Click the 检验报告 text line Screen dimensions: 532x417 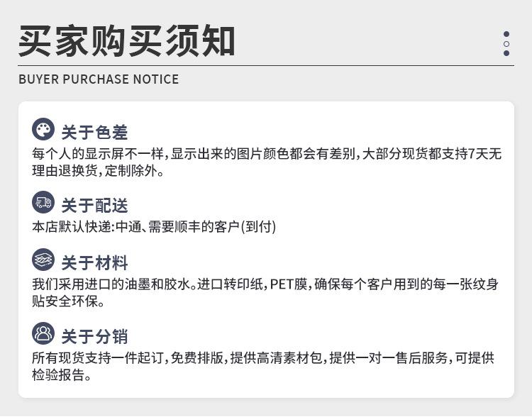click(62, 374)
